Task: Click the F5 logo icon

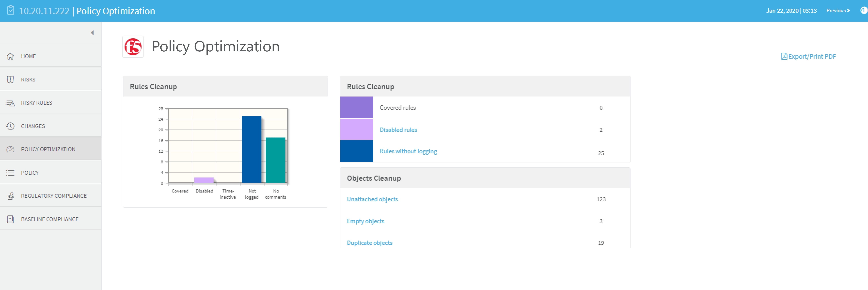Action: pyautogui.click(x=133, y=47)
